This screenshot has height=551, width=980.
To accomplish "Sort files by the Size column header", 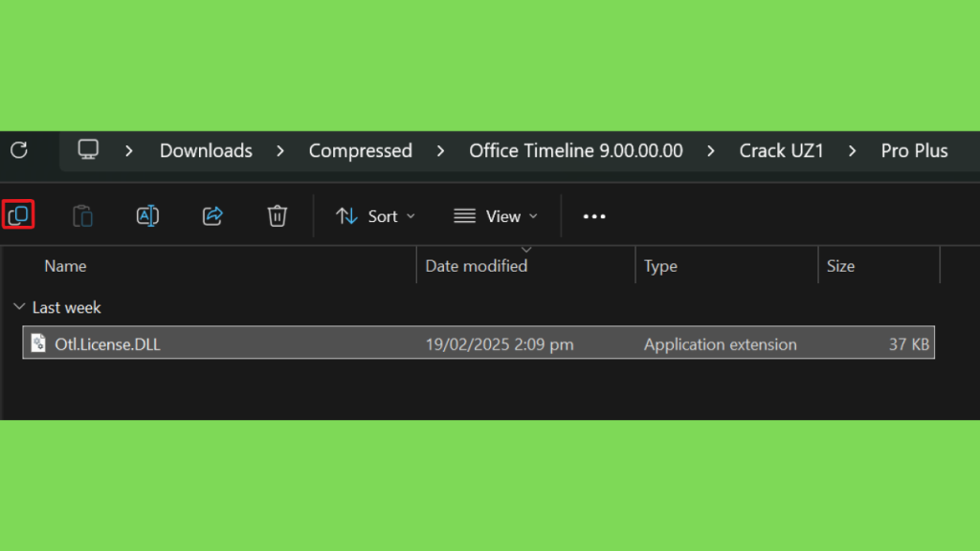I will click(840, 266).
